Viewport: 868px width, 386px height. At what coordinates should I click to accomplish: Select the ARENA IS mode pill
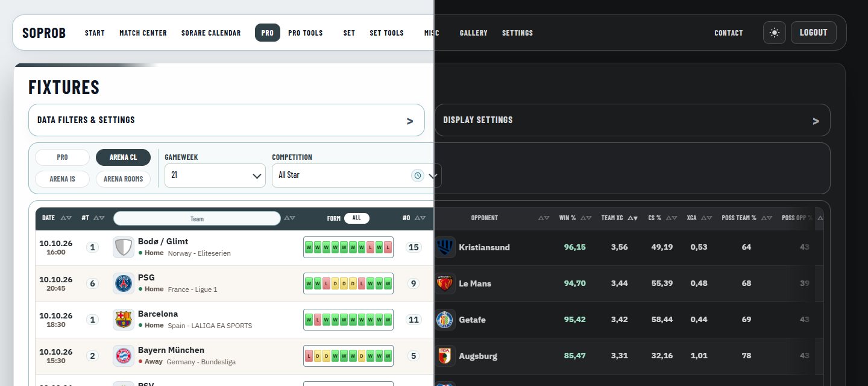pos(62,179)
